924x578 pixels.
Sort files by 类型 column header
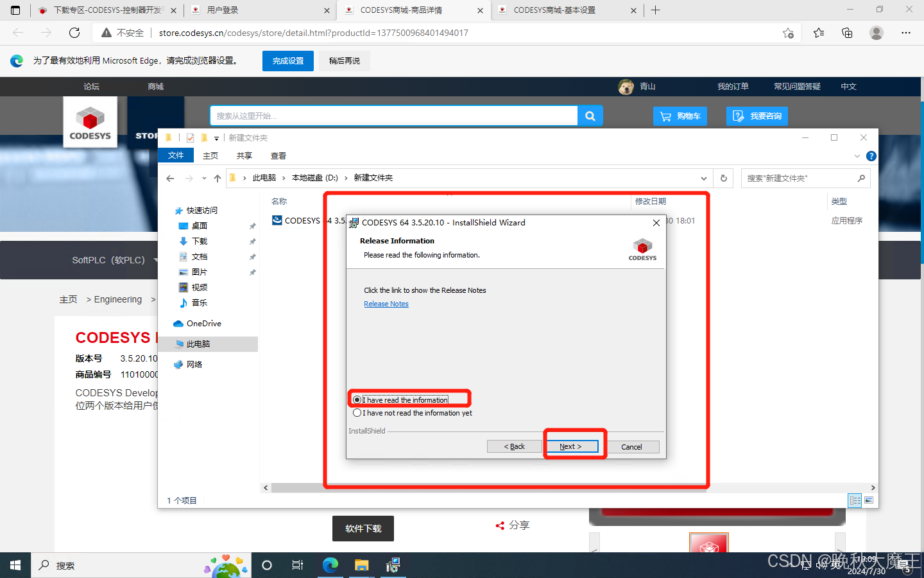[839, 201]
